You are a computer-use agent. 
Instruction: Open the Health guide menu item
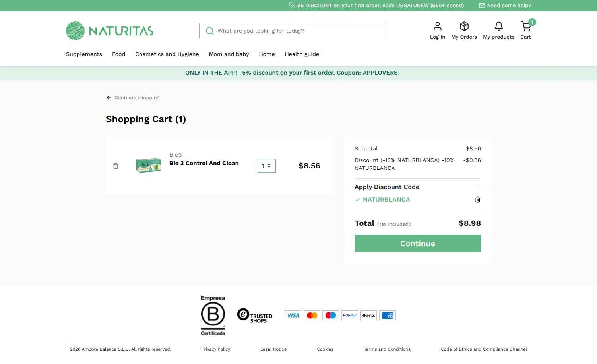click(x=302, y=54)
